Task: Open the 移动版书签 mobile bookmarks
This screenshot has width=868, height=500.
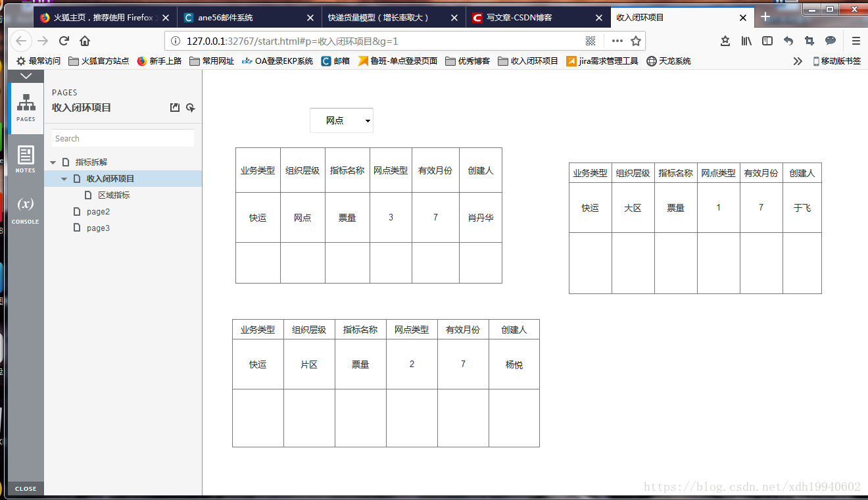Action: tap(837, 61)
